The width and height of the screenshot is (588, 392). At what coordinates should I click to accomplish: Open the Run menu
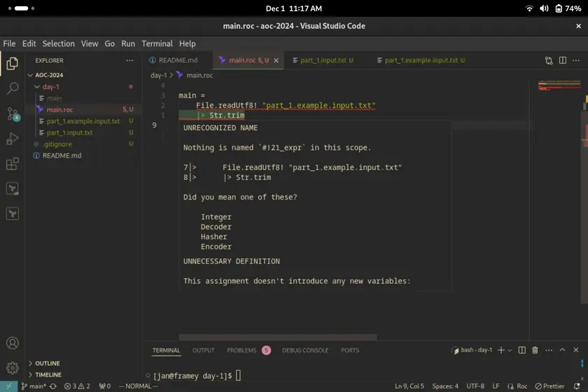coord(128,43)
